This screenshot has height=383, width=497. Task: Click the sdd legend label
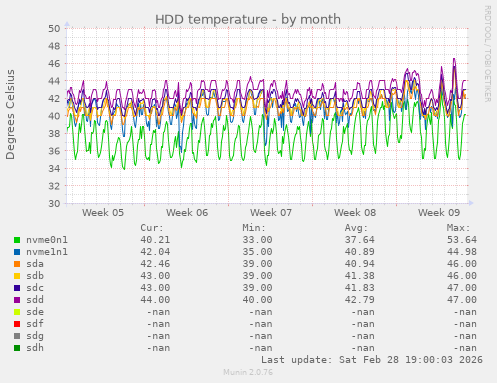tap(35, 300)
